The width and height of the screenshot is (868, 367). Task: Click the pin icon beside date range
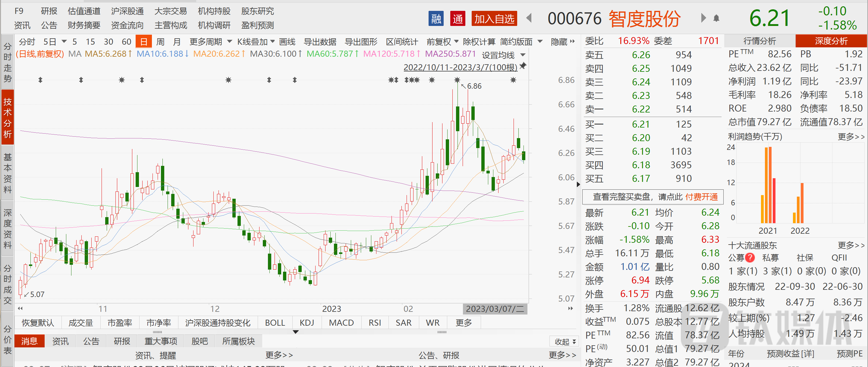(523, 66)
